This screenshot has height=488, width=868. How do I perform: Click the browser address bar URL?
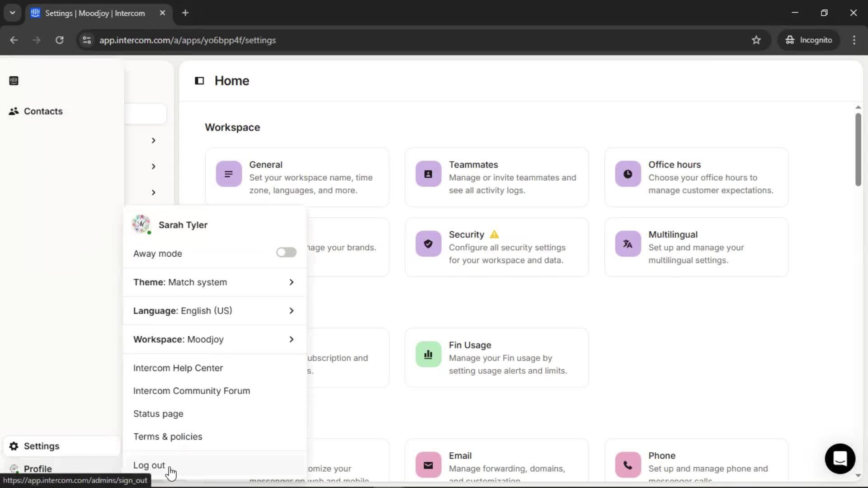click(188, 40)
